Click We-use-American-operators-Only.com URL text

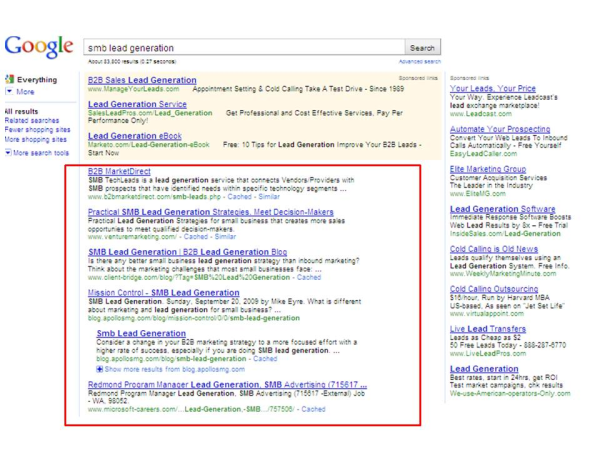tap(510, 394)
